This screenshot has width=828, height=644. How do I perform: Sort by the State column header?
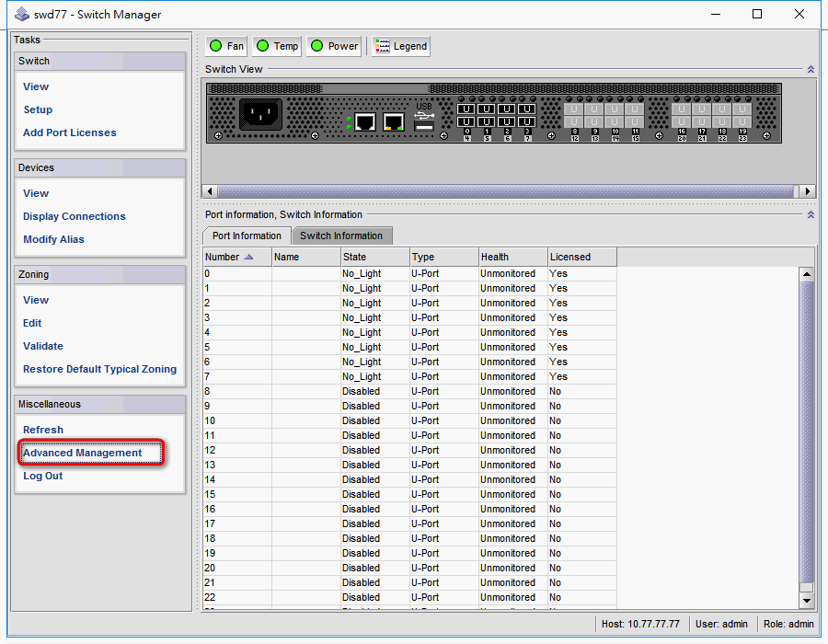pos(375,257)
